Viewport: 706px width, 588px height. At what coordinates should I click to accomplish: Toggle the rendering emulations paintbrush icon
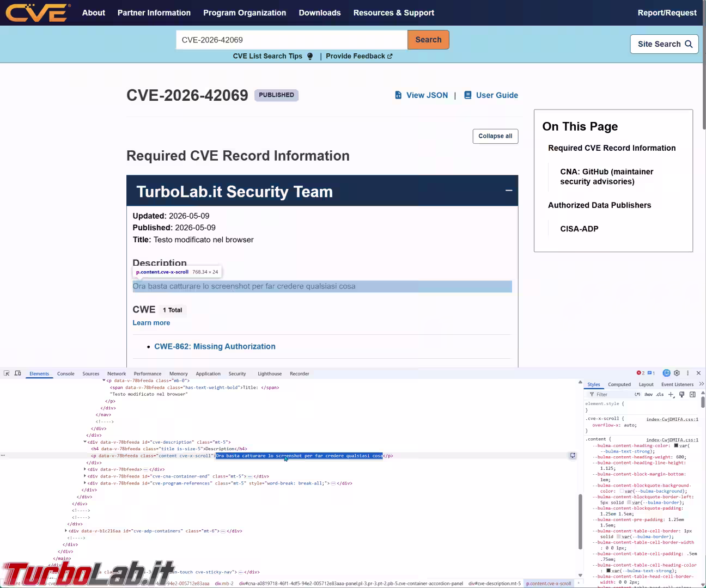[x=681, y=394]
